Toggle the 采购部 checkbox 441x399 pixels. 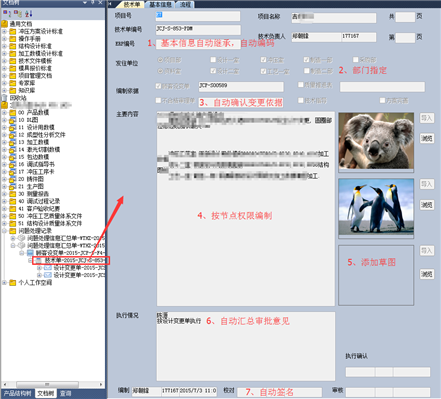pos(356,60)
